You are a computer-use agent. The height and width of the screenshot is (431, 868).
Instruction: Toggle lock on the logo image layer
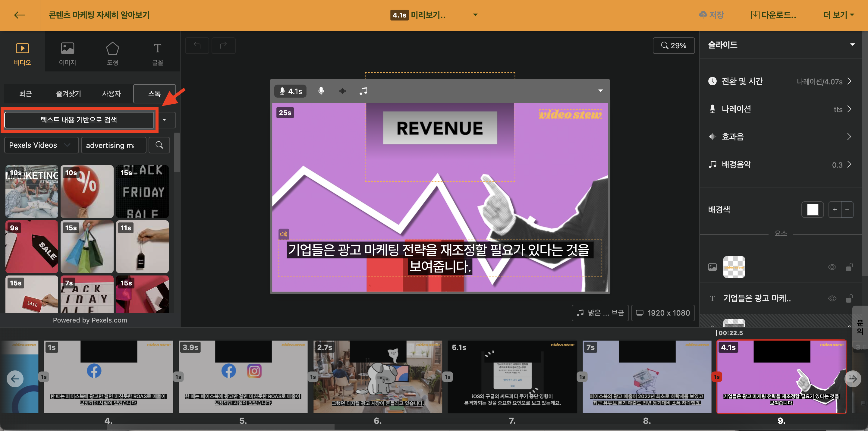(x=849, y=267)
